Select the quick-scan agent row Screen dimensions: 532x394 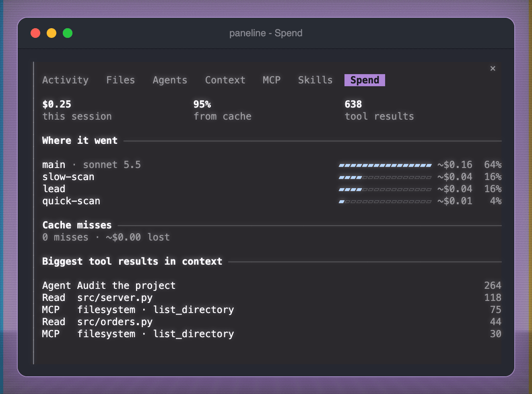(272, 201)
